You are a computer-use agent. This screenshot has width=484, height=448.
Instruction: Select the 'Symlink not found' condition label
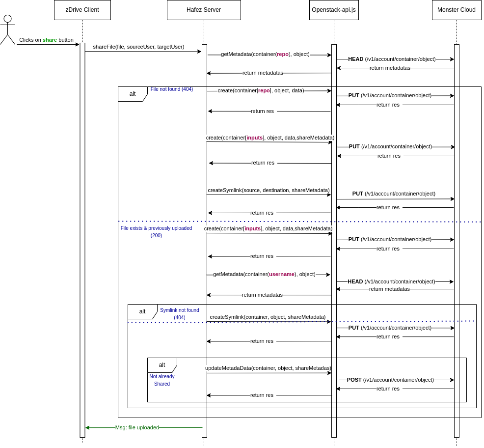tap(179, 310)
